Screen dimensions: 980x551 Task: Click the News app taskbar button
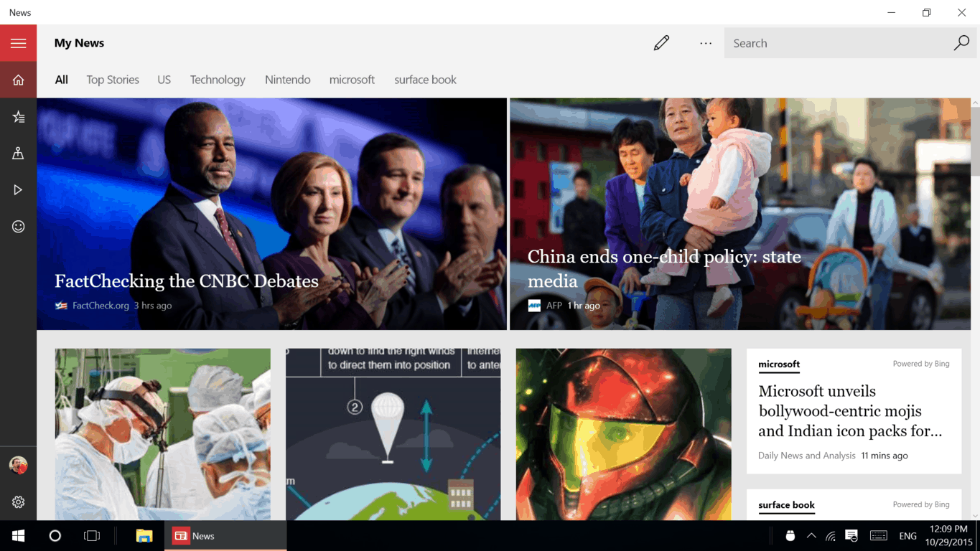(x=225, y=536)
